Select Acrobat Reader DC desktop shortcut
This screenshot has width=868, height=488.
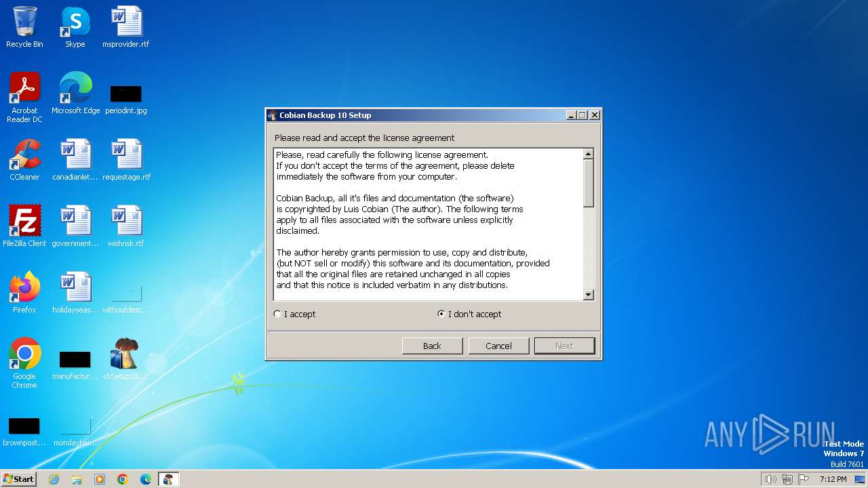(x=24, y=98)
